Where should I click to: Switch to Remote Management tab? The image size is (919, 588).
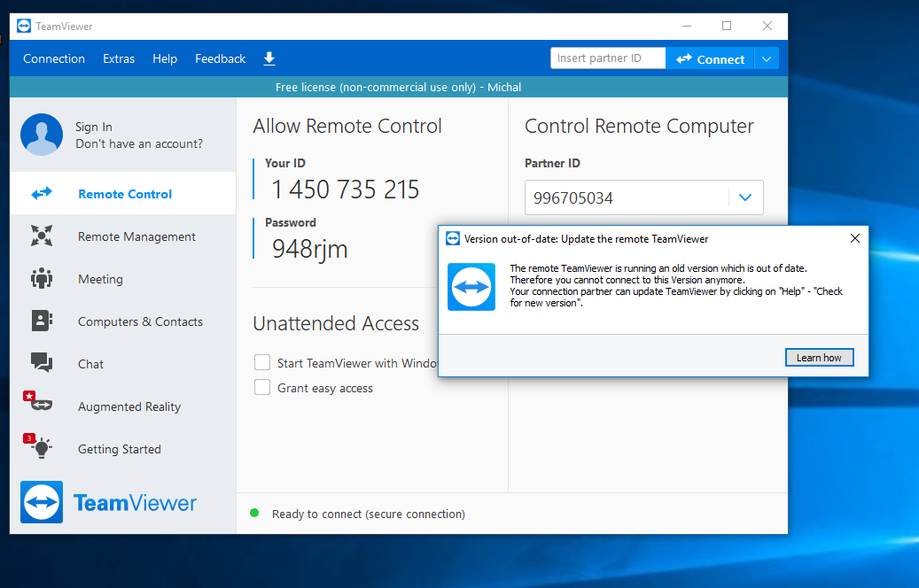click(123, 236)
